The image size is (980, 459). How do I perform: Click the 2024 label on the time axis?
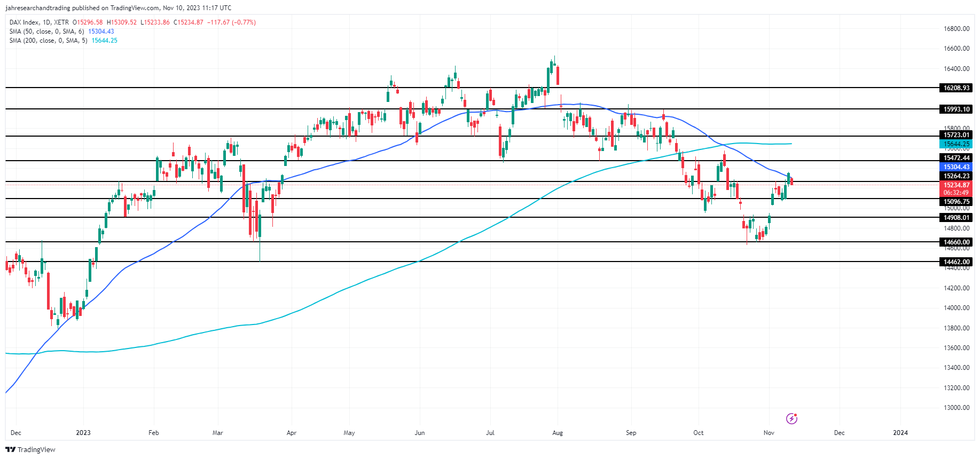tap(900, 433)
